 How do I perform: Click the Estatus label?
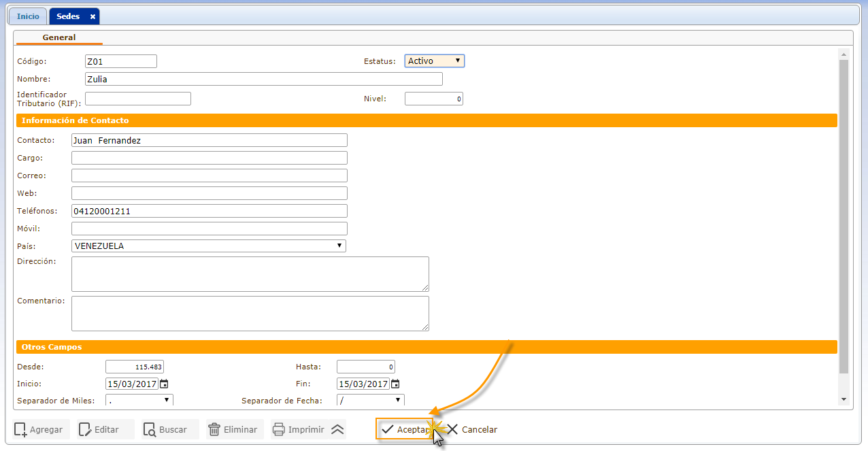[x=380, y=61]
